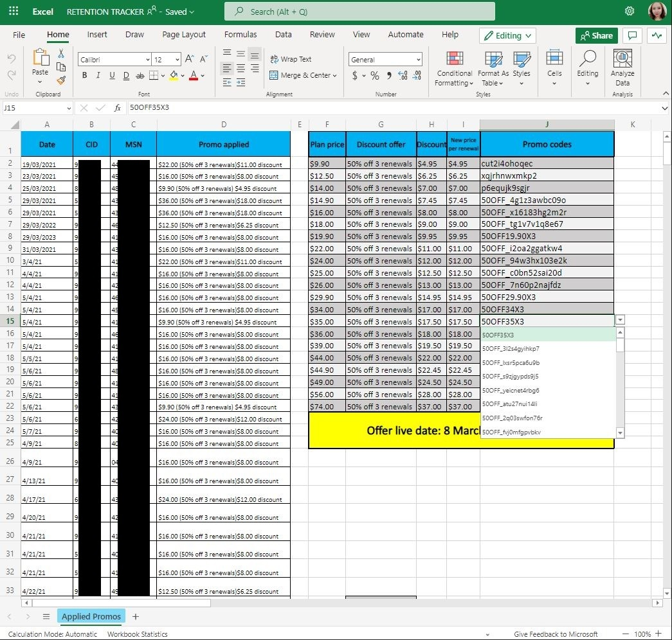Open the Comments pane icon
Screen dimensions: 672x640
pos(632,35)
